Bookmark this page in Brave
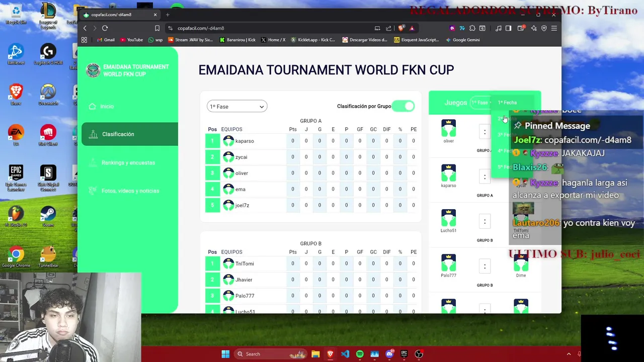 tap(157, 28)
